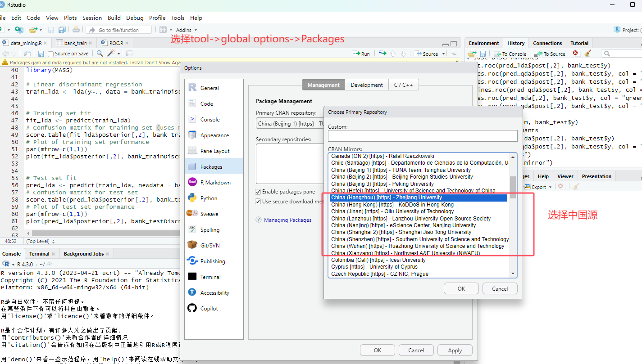Click the Custom repository input field
The height and width of the screenshot is (364, 642).
point(423,136)
